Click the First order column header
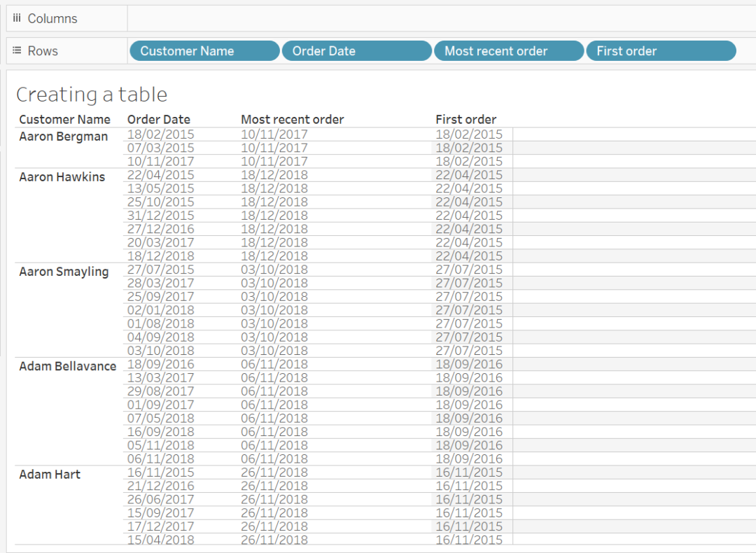The height and width of the screenshot is (553, 756). pyautogui.click(x=466, y=119)
